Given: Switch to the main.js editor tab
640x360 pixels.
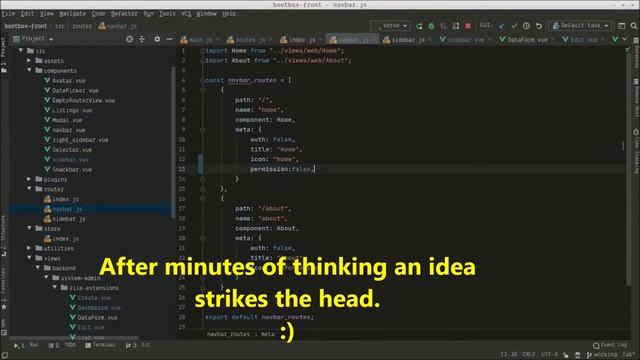Looking at the screenshot, I should [200, 40].
